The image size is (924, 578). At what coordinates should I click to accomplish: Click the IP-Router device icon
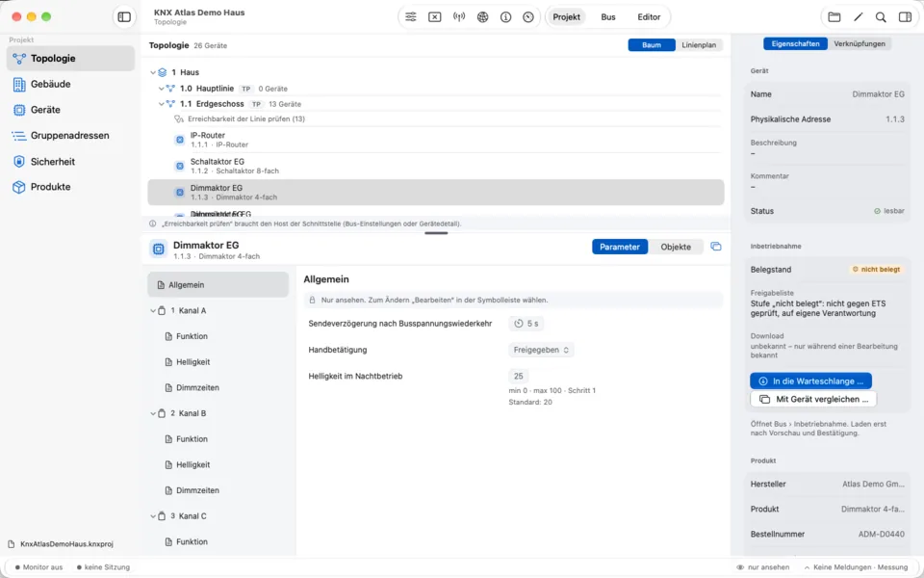tap(180, 140)
